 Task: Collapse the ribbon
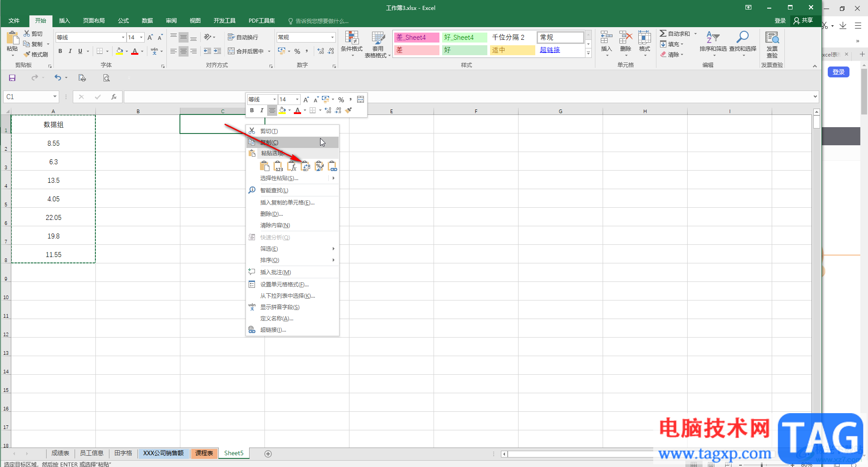[x=815, y=66]
